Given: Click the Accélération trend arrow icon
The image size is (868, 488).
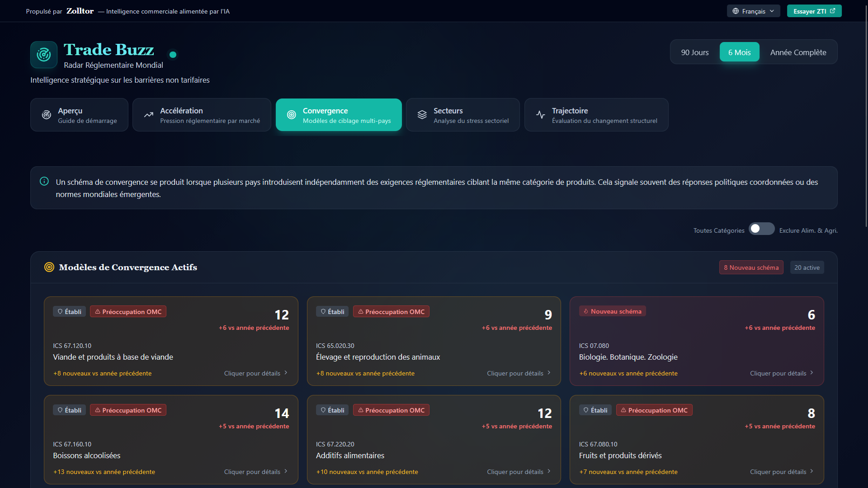Looking at the screenshot, I should tap(148, 114).
